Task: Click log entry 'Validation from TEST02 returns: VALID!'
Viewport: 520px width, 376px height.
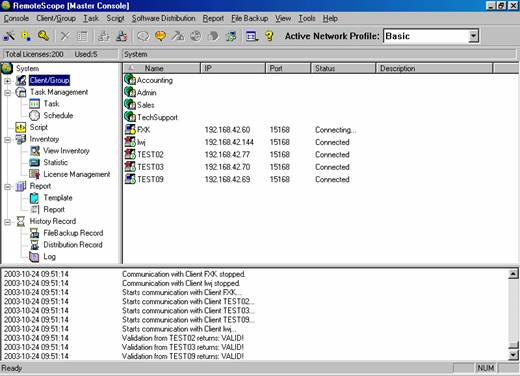Action: (183, 338)
